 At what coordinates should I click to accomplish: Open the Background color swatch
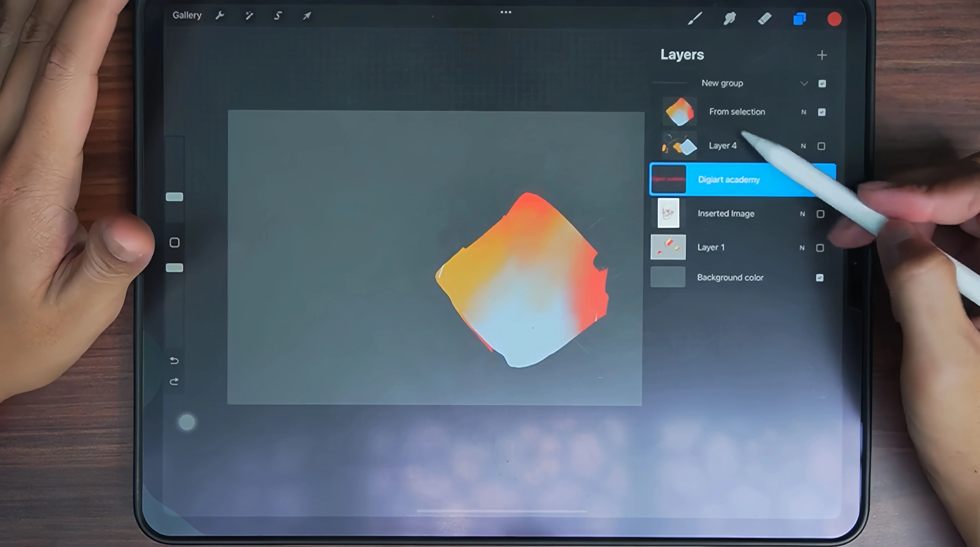coord(668,277)
